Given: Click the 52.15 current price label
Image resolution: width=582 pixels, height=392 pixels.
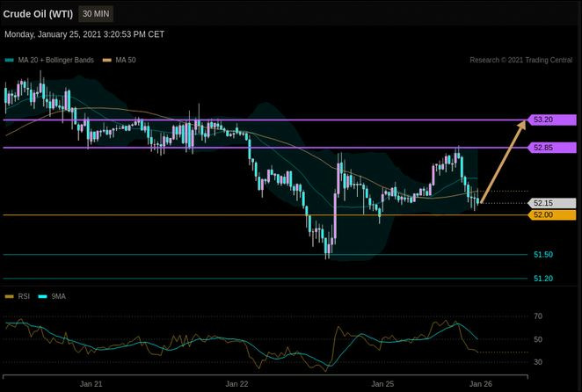Looking at the screenshot, I should tap(552, 203).
